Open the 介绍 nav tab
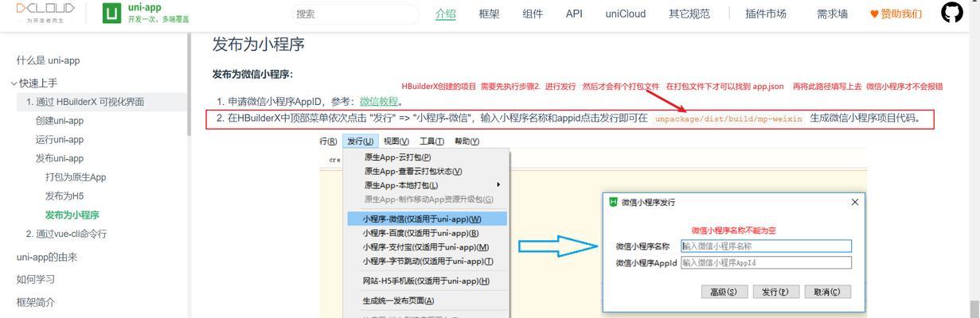This screenshot has height=318, width=980. point(446,14)
